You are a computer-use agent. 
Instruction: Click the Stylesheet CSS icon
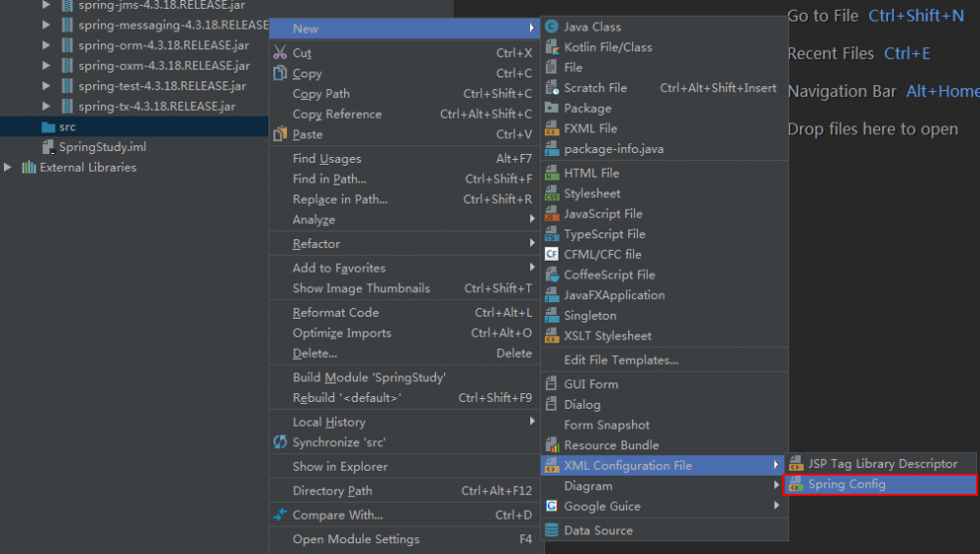click(x=552, y=193)
